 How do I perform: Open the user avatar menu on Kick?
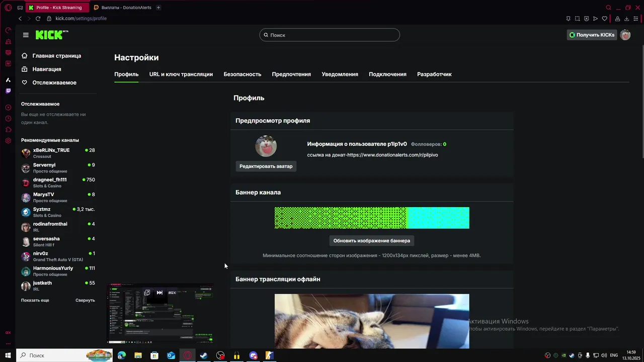[x=625, y=35]
